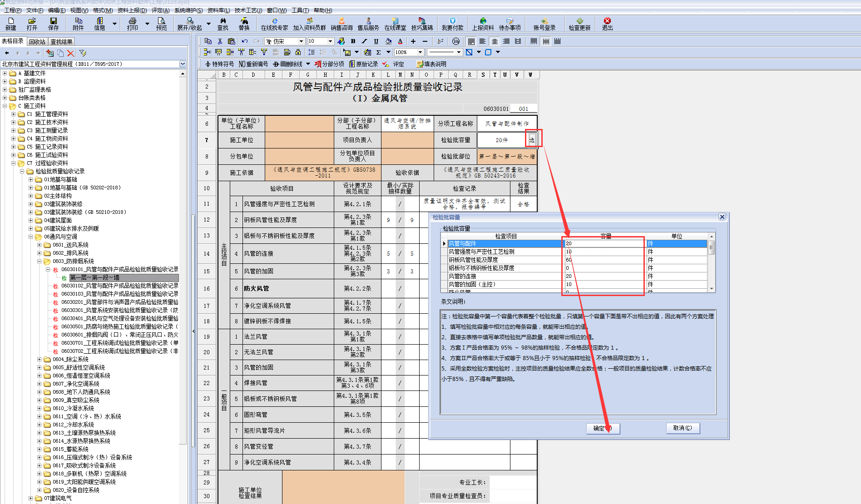Click the 选 button beside 20件
The height and width of the screenshot is (504, 861).
pos(532,140)
